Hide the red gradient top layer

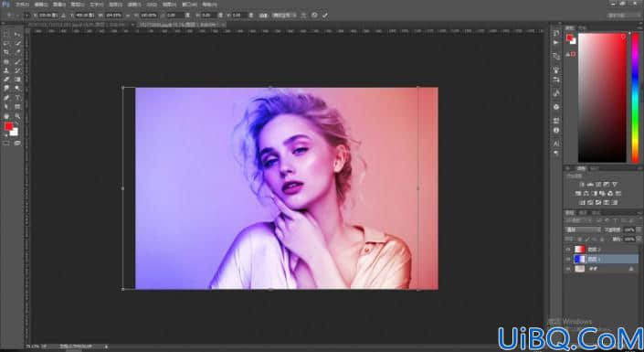coord(568,250)
